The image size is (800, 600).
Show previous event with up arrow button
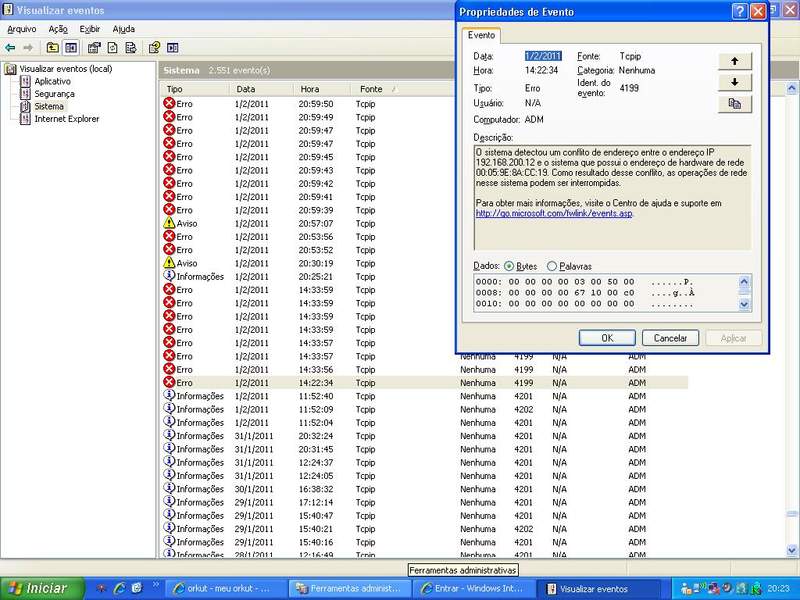(735, 61)
